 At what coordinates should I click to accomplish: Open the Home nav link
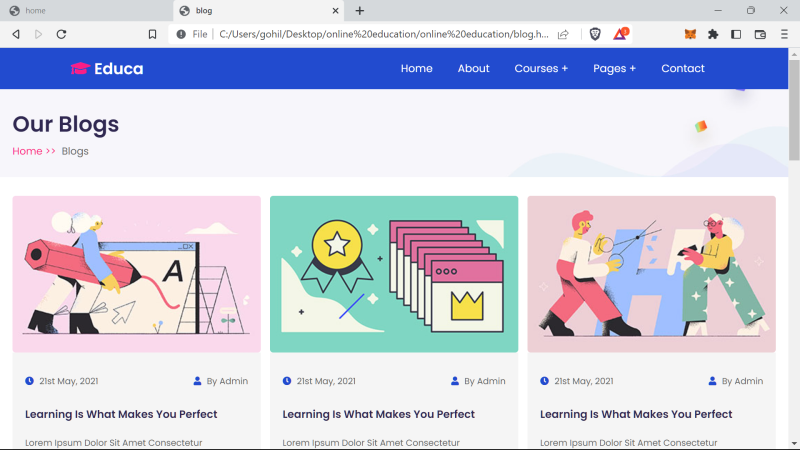pos(416,68)
